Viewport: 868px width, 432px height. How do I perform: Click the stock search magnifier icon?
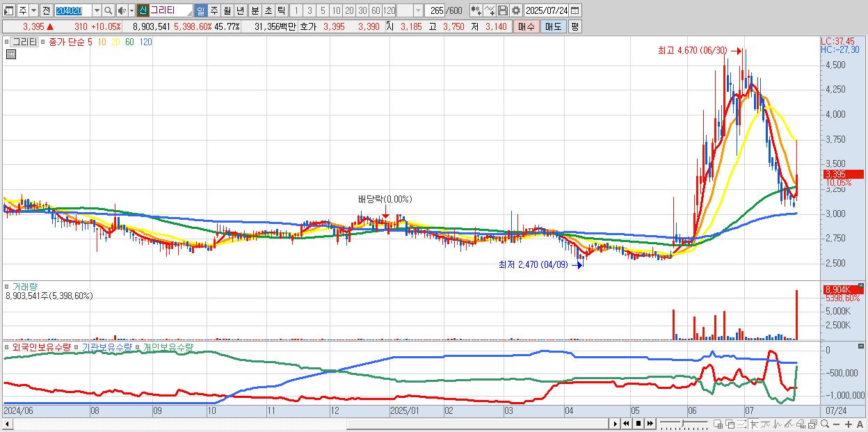[108, 10]
